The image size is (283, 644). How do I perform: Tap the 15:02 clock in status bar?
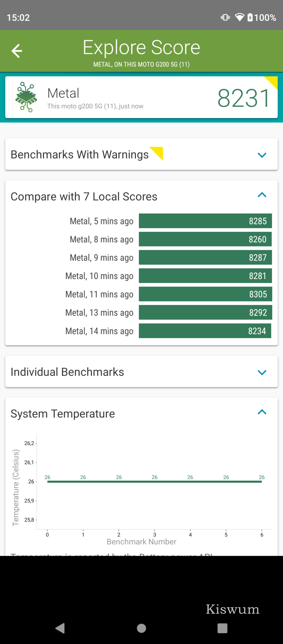pos(18,17)
